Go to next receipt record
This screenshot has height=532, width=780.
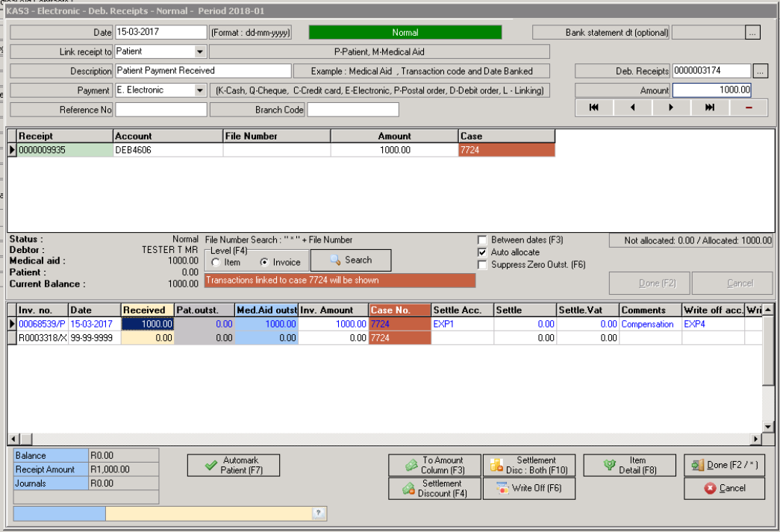[671, 108]
